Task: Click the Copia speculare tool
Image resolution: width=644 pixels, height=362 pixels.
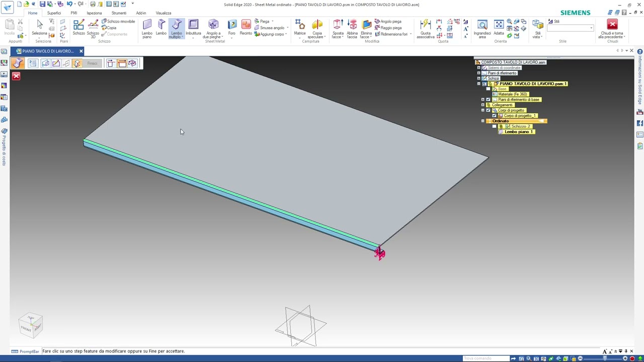Action: tap(317, 29)
